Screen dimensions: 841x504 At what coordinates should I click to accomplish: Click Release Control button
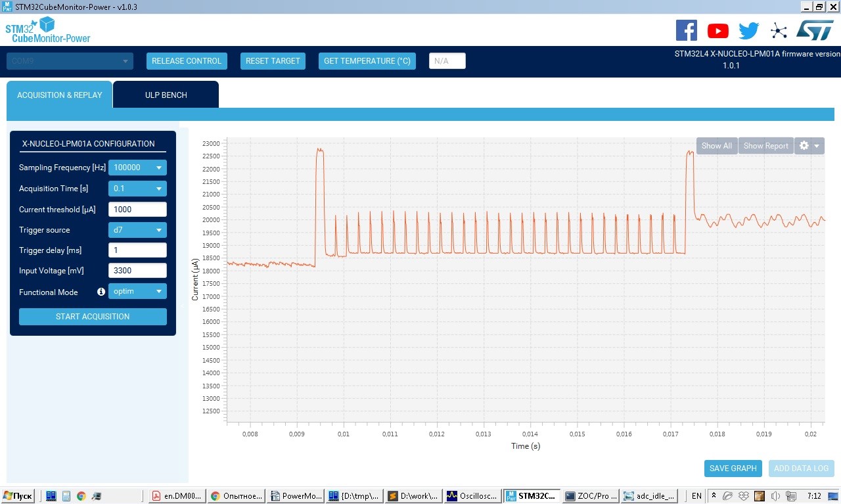(x=187, y=61)
